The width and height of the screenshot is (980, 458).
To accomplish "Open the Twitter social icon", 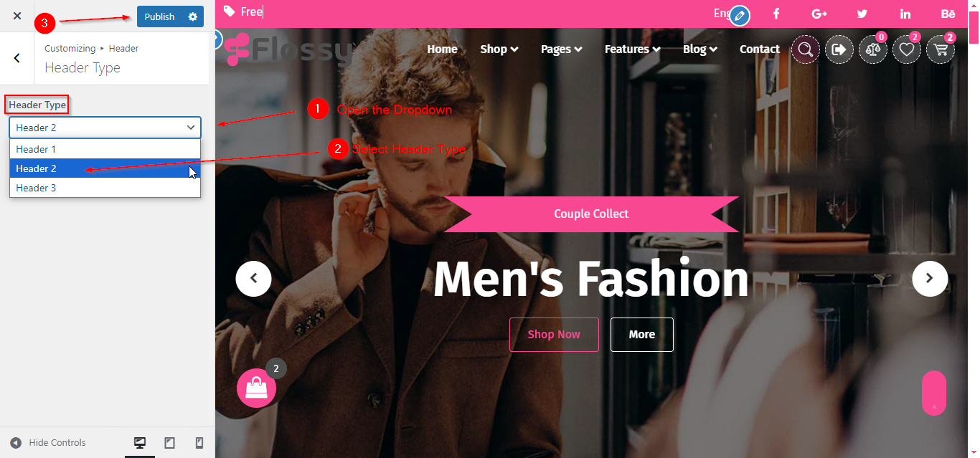I will (862, 14).
